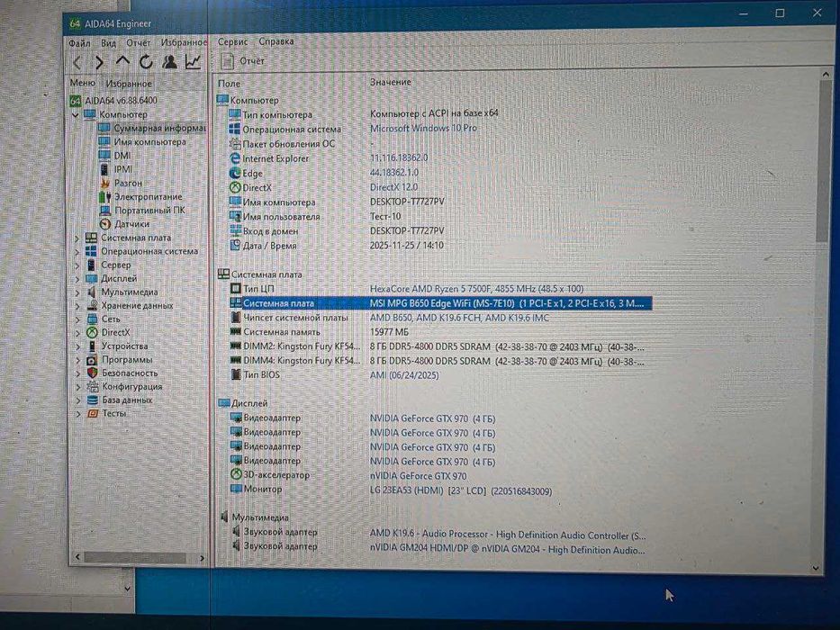The width and height of the screenshot is (840, 630).
Task: Click the Программы tree icon
Action: coord(92,359)
